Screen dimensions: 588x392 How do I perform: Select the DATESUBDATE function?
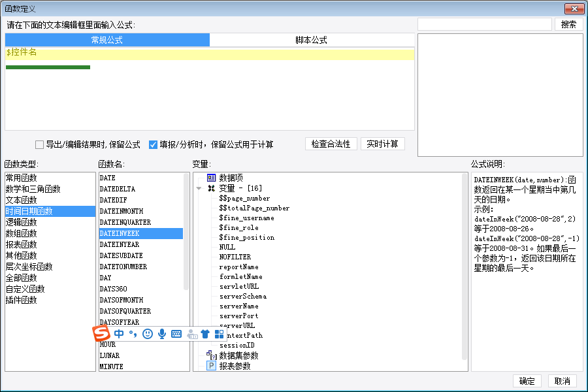(141, 255)
